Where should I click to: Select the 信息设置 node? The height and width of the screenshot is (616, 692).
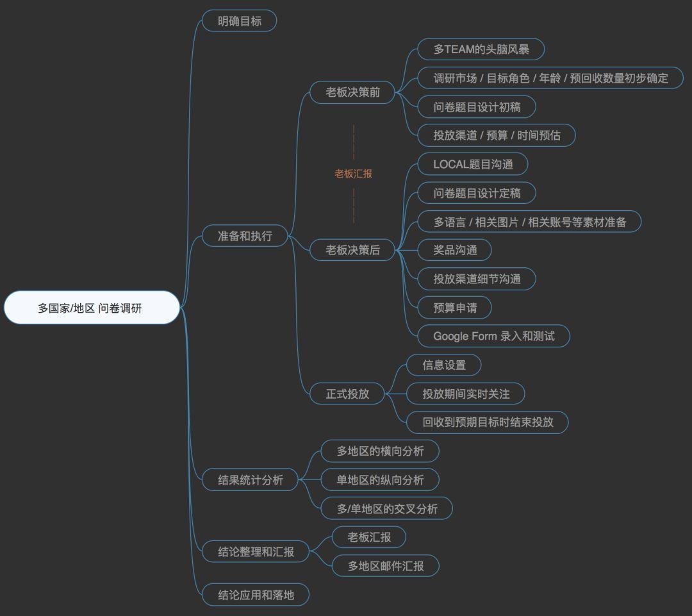tap(443, 365)
